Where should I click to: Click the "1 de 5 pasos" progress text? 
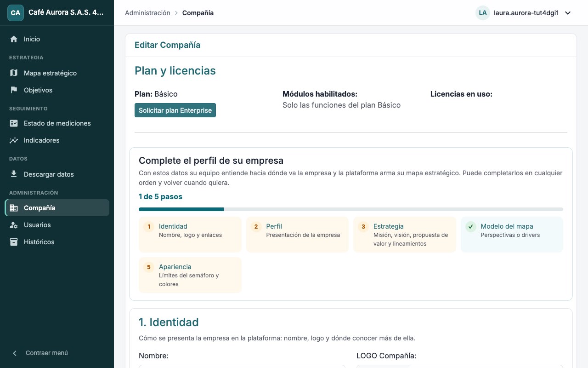[x=160, y=197]
